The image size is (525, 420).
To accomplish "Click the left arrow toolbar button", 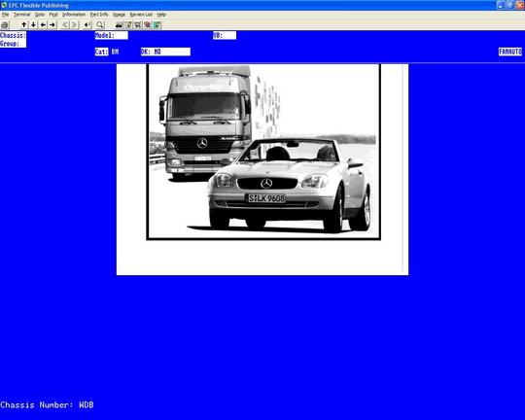I will (43, 24).
